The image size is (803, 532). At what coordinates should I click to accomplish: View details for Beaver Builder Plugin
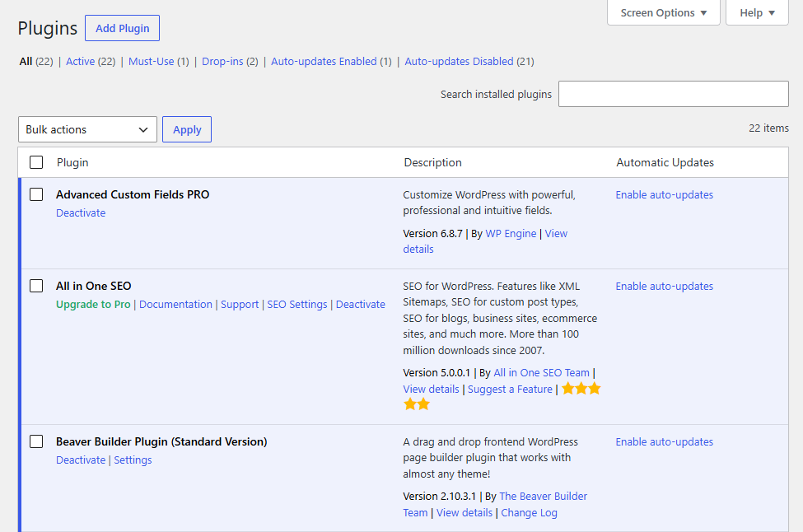(465, 512)
